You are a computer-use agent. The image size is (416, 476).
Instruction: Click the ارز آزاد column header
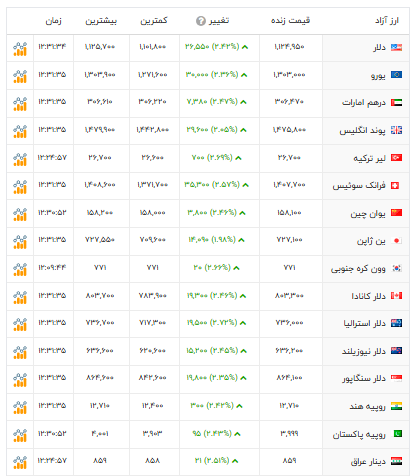tap(387, 21)
